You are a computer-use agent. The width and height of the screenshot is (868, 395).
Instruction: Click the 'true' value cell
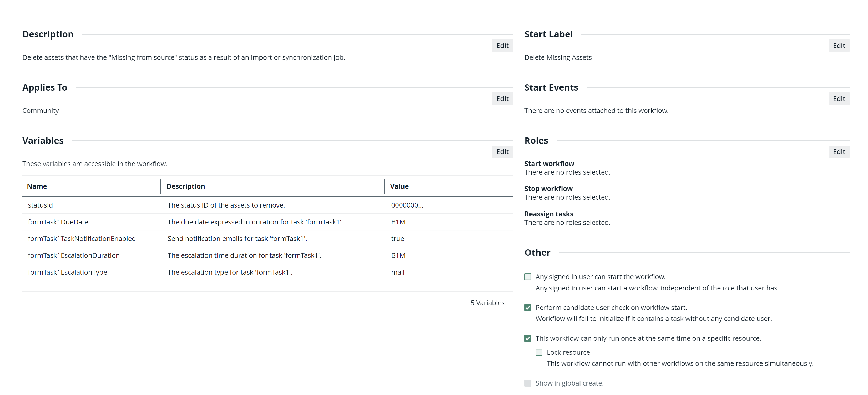pos(398,239)
